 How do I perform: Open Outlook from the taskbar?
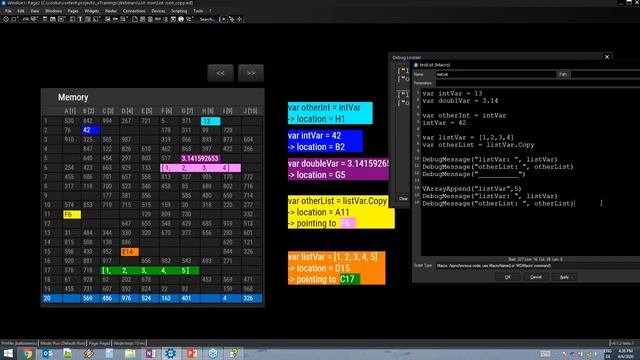(x=48, y=353)
